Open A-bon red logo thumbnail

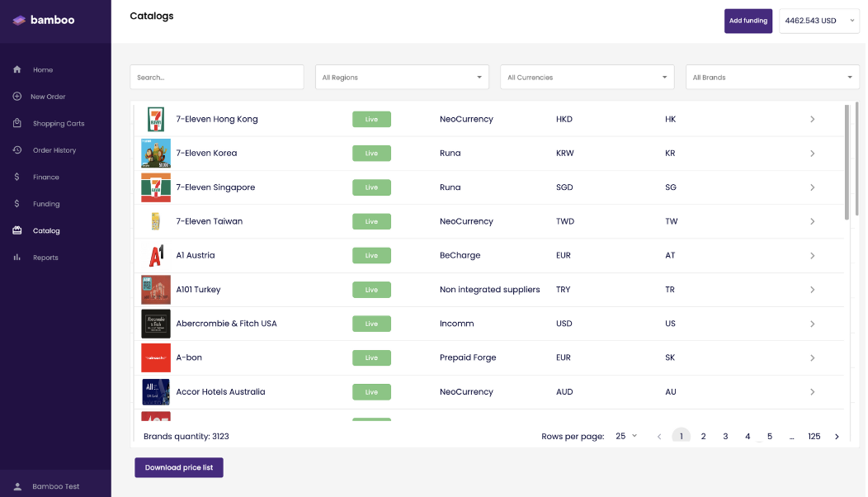tap(156, 357)
